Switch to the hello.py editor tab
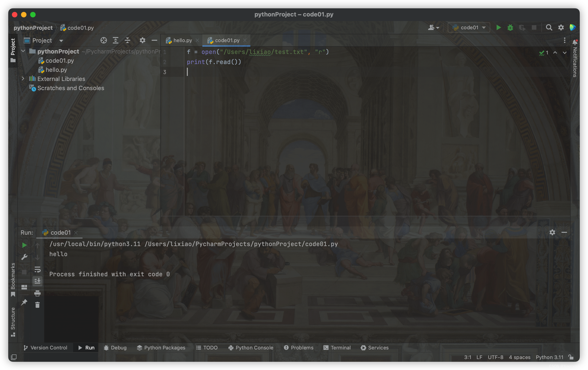The image size is (588, 370). click(182, 40)
